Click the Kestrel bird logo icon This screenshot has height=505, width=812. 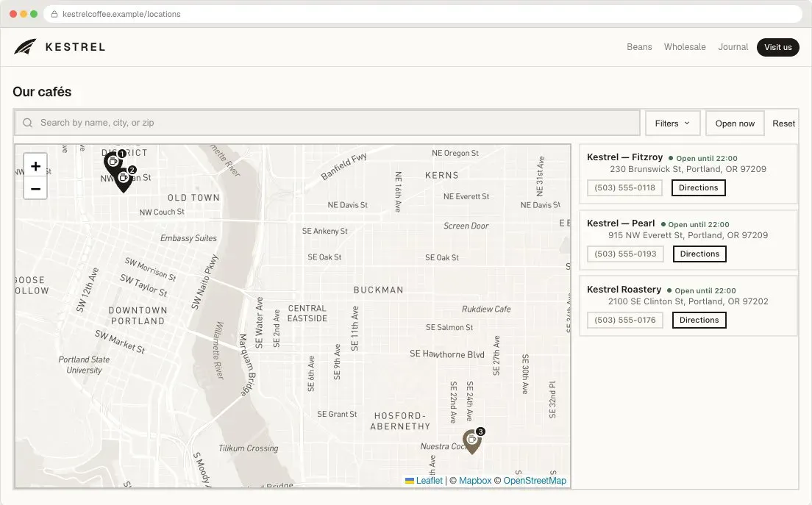(x=25, y=47)
